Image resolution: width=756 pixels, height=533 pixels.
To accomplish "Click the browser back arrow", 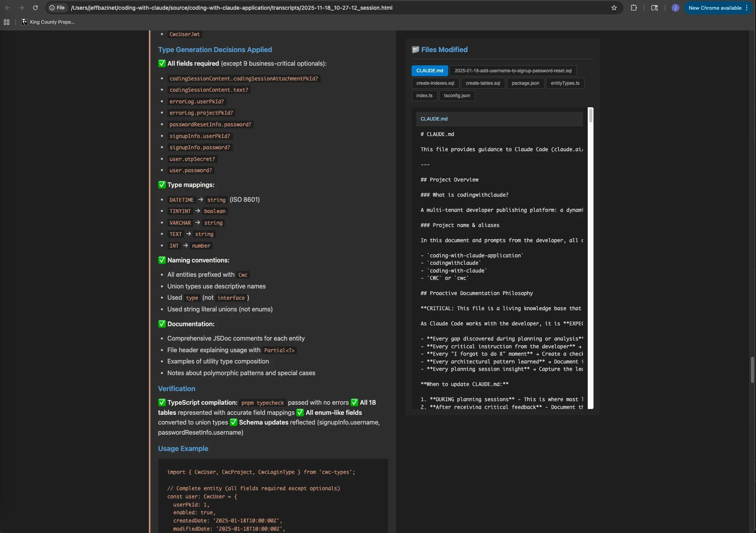I will tap(7, 8).
